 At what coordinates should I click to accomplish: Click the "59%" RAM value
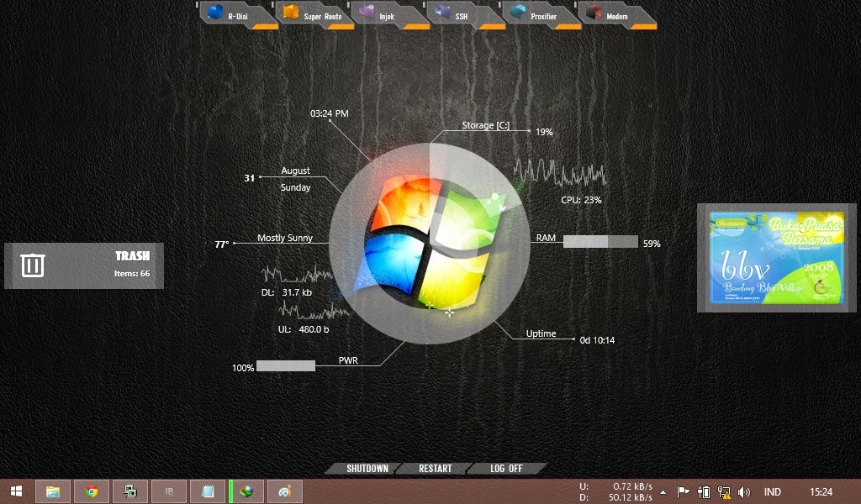652,244
